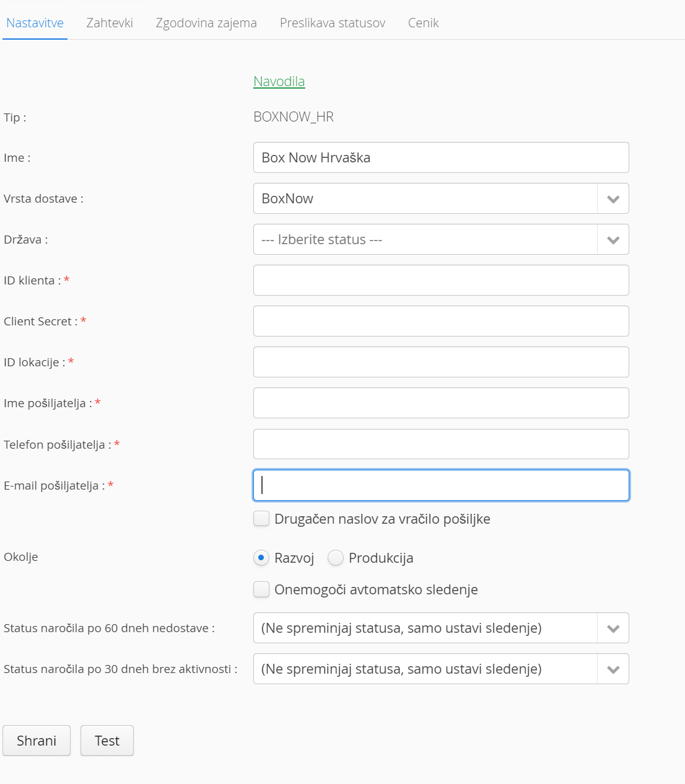Open the Vrsta dostave dropdown arrow

(613, 199)
